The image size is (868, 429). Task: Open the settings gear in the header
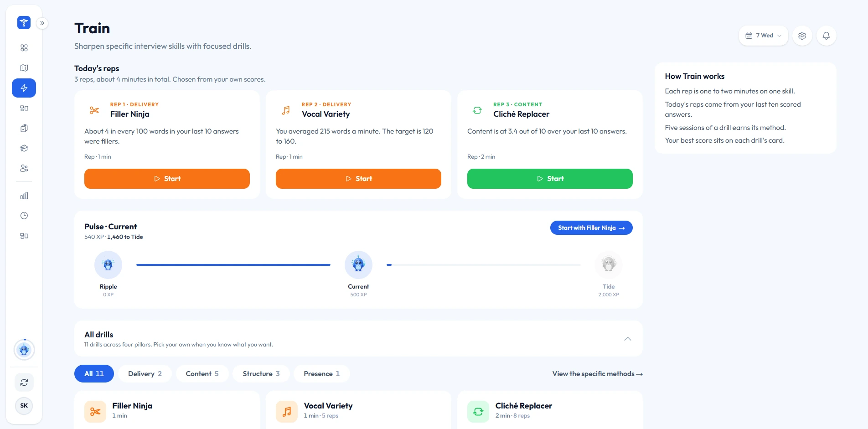click(x=802, y=36)
